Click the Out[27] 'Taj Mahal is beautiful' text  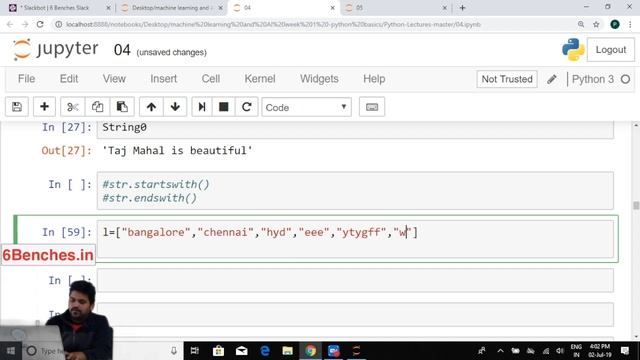[177, 151]
